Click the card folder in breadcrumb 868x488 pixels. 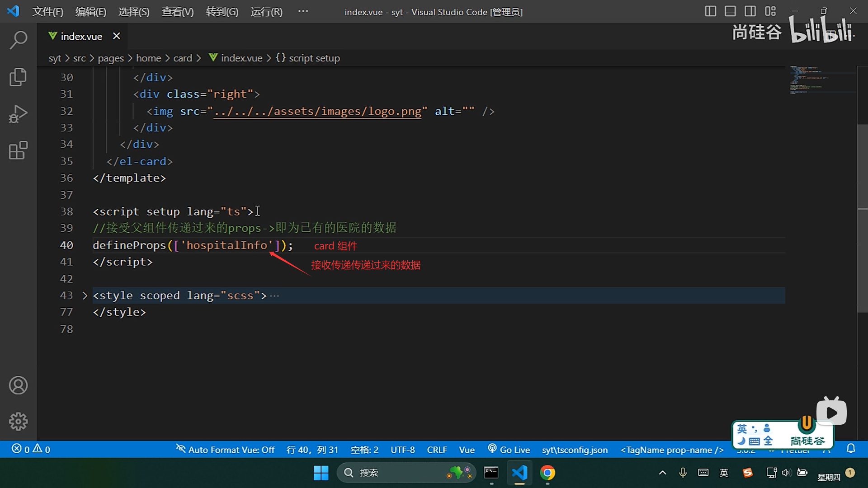(183, 58)
